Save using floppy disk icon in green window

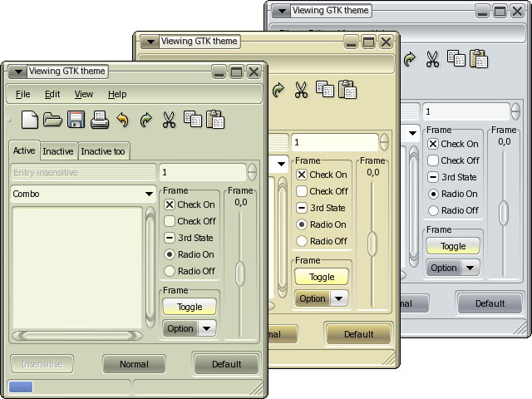(76, 120)
